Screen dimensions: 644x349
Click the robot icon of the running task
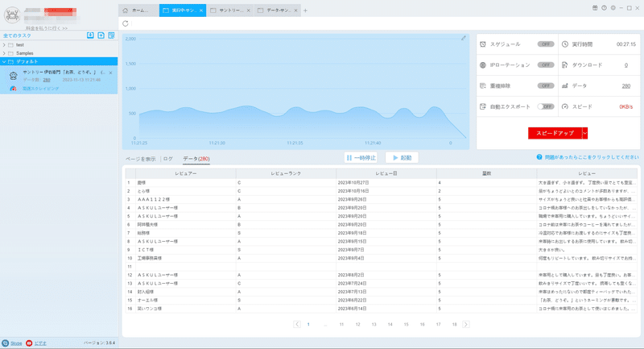click(14, 76)
